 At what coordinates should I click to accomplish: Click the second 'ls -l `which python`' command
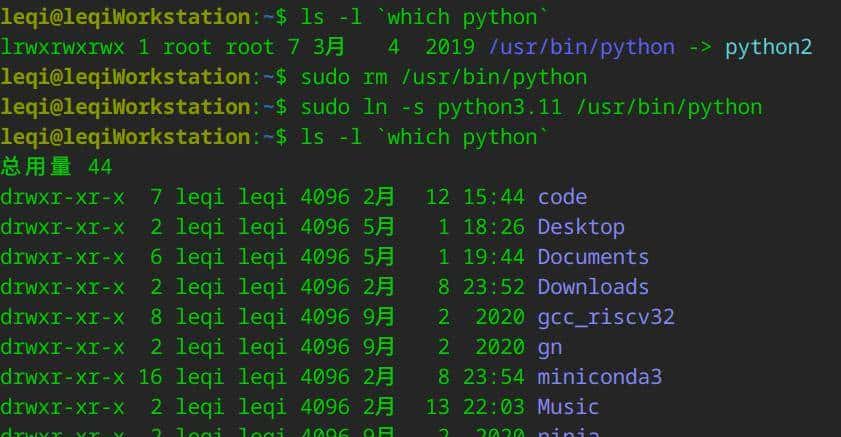(424, 137)
